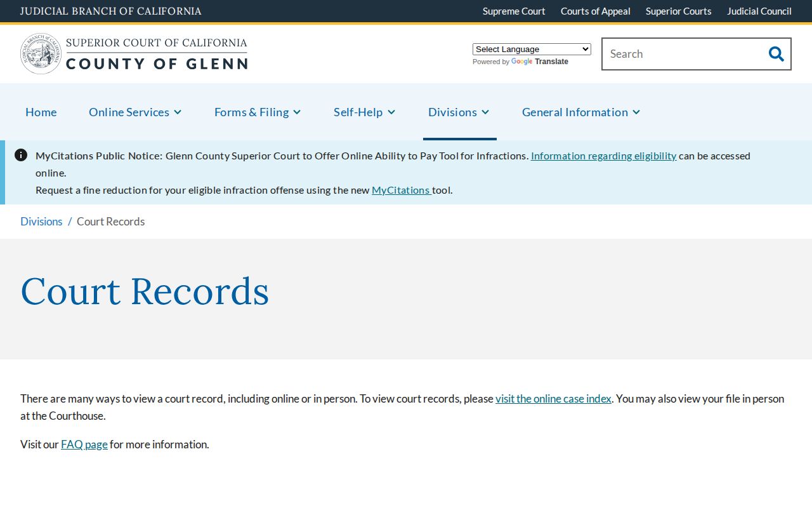This screenshot has height=508, width=812.
Task: Open the MyCitations tool link
Action: pyautogui.click(x=401, y=190)
